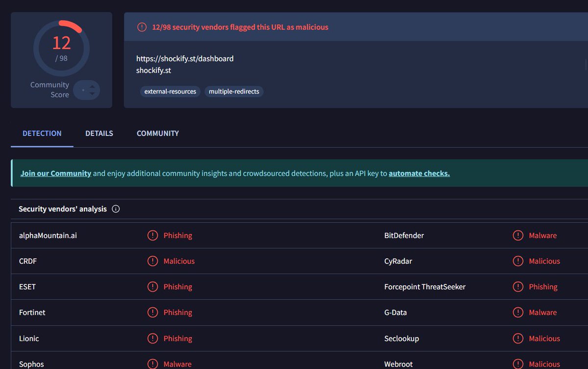Click alphaMountain.ai's Phishing verdict
The height and width of the screenshot is (369, 588).
[x=178, y=235]
